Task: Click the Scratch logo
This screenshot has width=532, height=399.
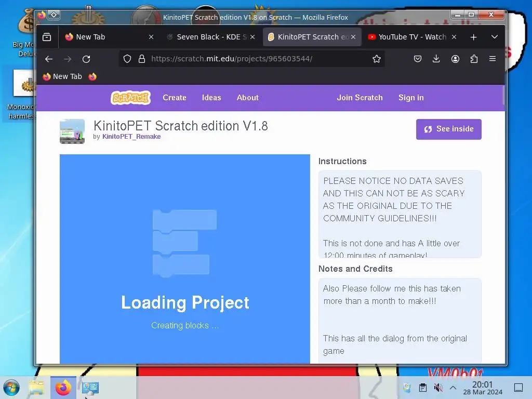Action: 130,98
